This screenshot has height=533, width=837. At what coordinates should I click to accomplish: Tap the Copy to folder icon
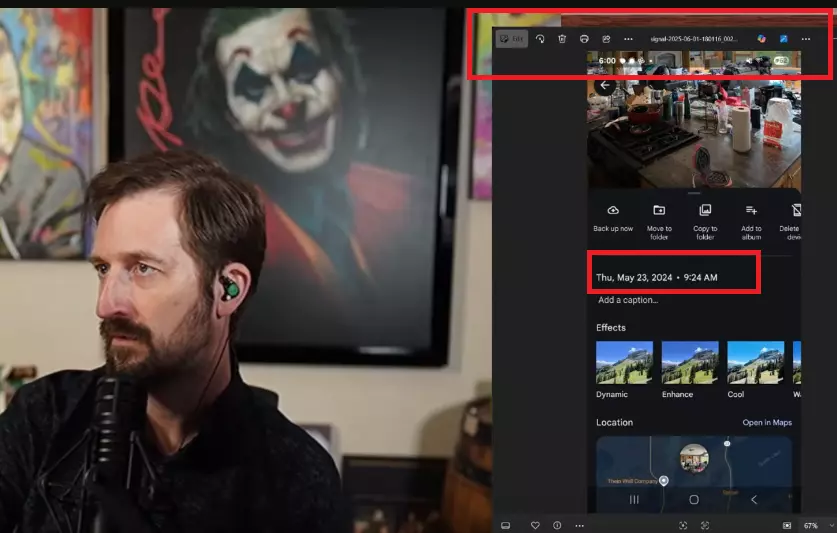pos(705,210)
